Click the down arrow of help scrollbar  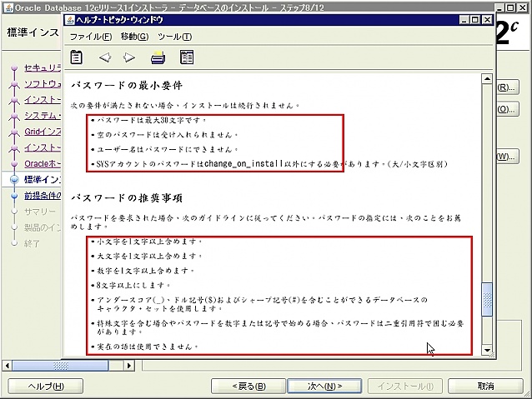click(487, 350)
